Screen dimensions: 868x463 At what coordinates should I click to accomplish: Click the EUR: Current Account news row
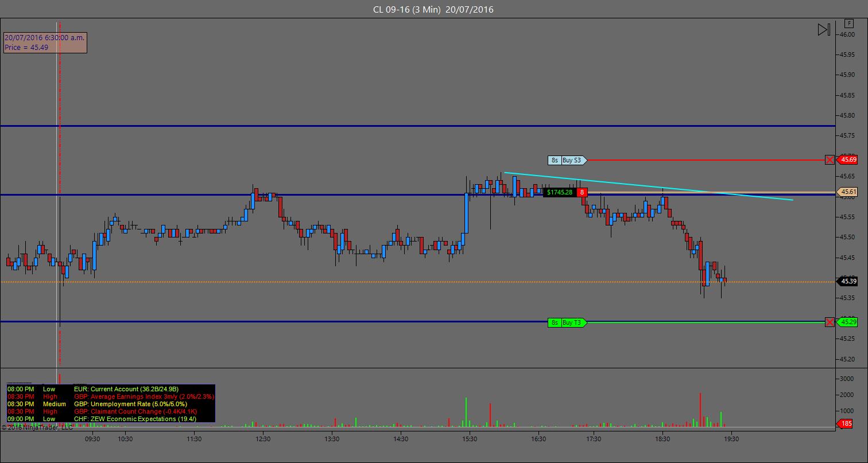point(110,389)
